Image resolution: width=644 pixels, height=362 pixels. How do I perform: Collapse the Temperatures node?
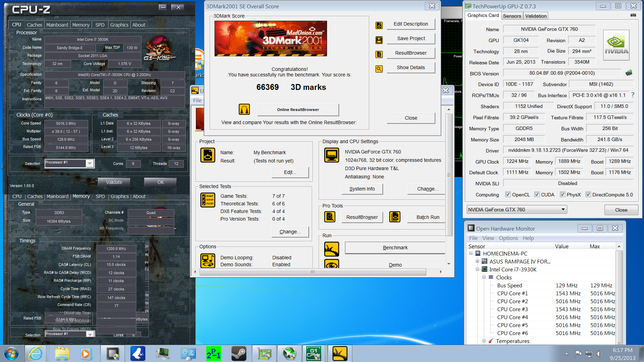click(x=484, y=341)
